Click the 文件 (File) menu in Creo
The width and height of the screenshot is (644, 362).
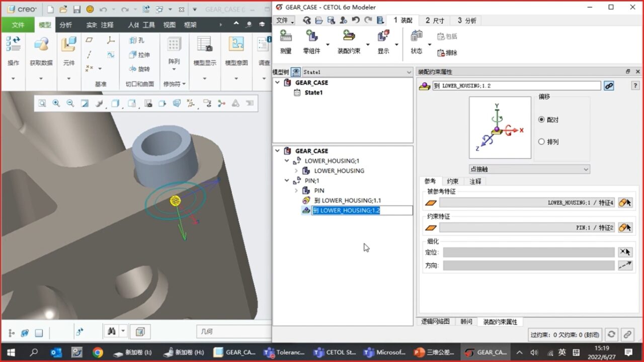pos(18,25)
